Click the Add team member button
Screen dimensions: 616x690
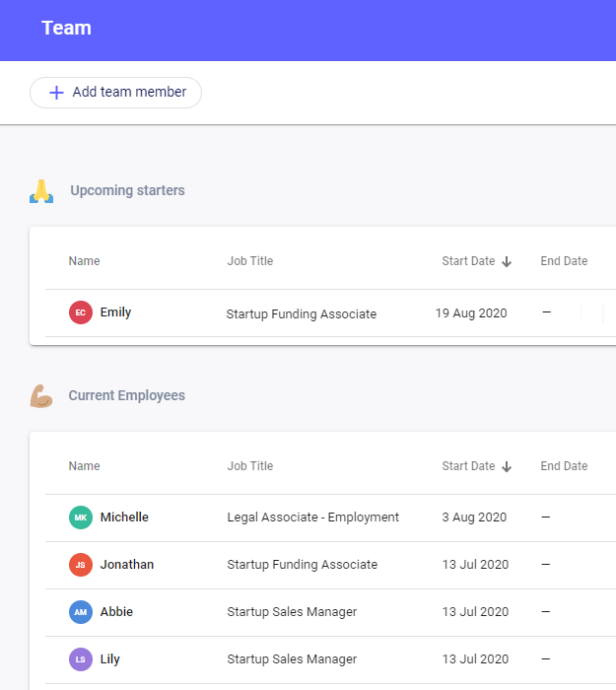(x=115, y=92)
